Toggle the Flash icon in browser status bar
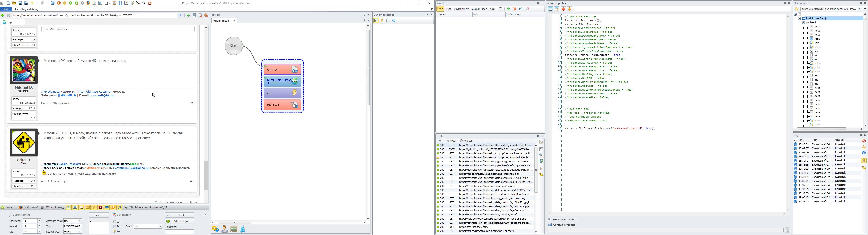868x235 pixels. point(100,207)
